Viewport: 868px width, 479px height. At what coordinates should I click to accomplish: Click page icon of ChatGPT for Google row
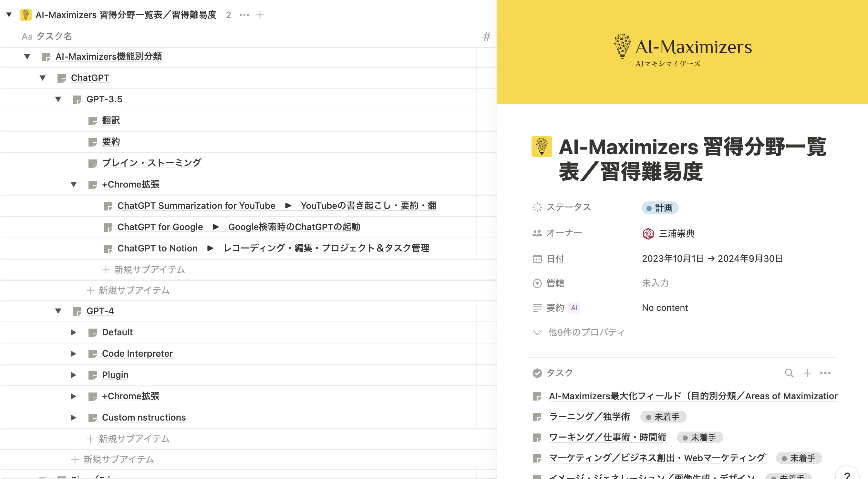(x=108, y=227)
